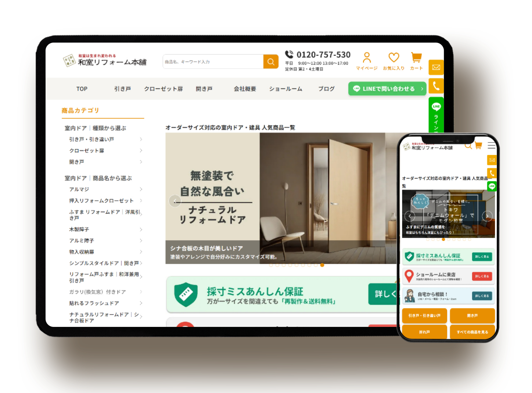Open the hamburger menu on the phone mockup
This screenshot has width=532, height=393.
(x=492, y=145)
